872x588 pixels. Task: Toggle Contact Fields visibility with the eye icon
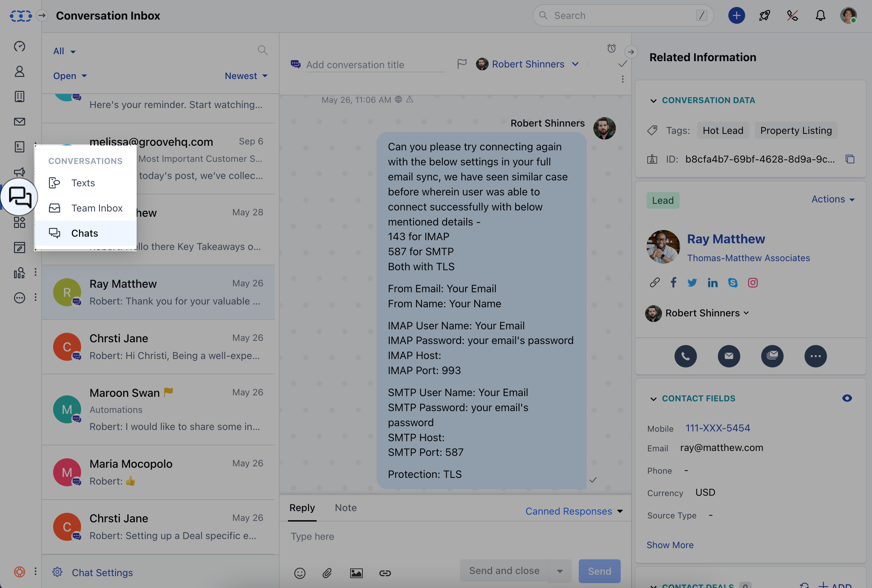pos(847,398)
